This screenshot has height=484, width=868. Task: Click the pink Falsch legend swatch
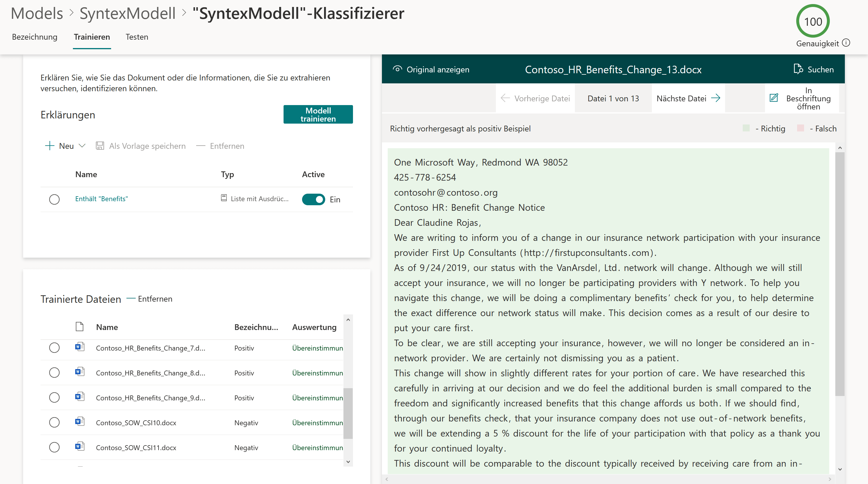801,128
